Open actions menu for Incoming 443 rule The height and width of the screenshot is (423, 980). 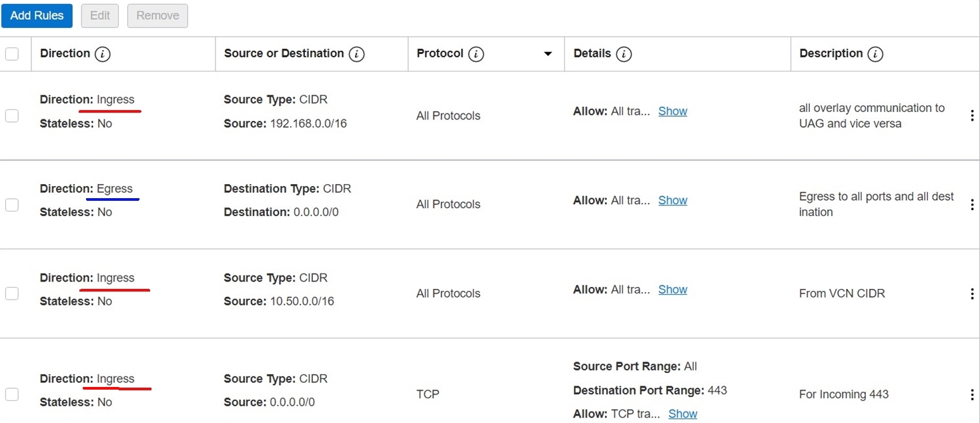click(x=972, y=395)
